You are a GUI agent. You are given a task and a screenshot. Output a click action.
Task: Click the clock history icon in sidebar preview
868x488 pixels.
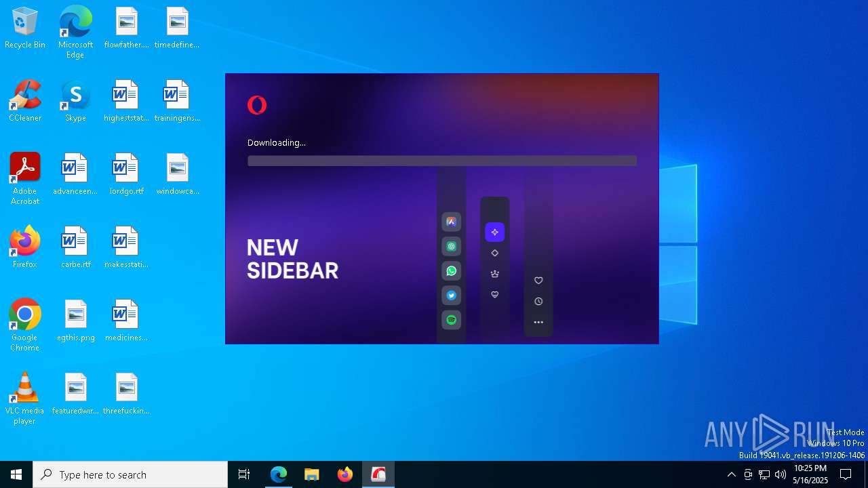538,302
